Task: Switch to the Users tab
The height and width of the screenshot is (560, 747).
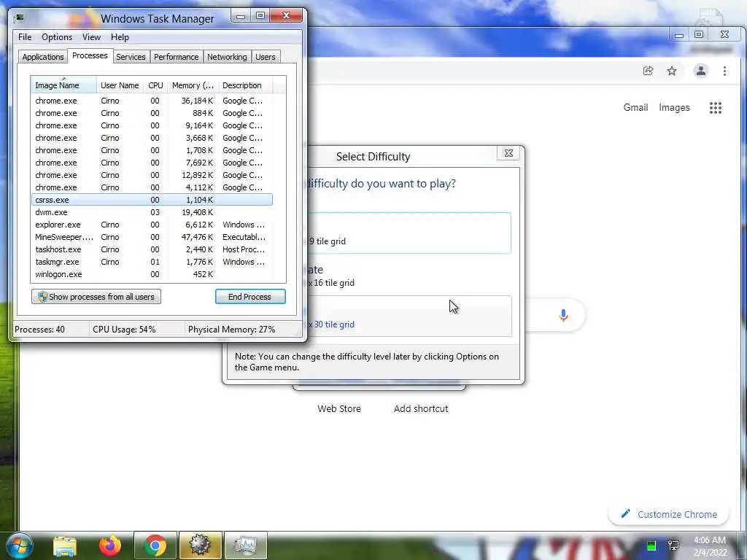Action: 266,57
